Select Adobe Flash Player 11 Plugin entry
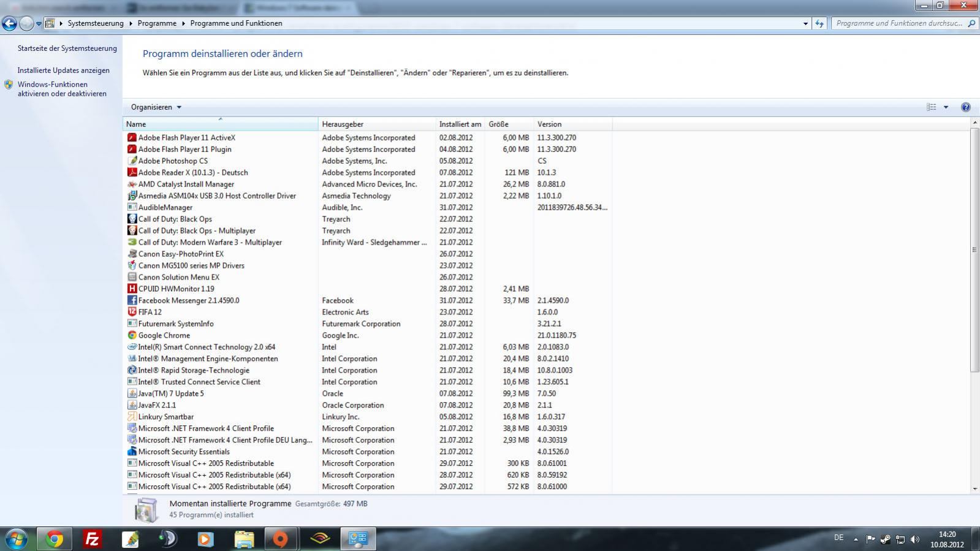The image size is (980, 551). click(x=185, y=150)
